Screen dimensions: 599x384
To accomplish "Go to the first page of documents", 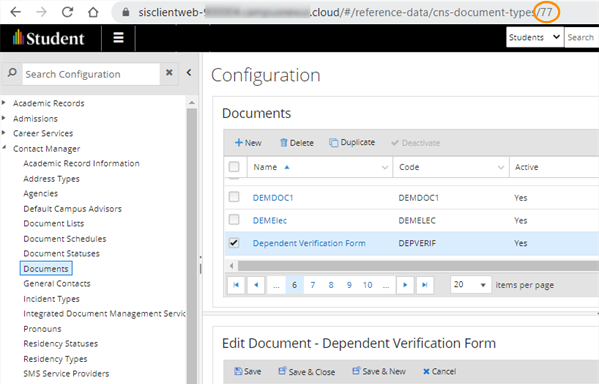I will 236,285.
